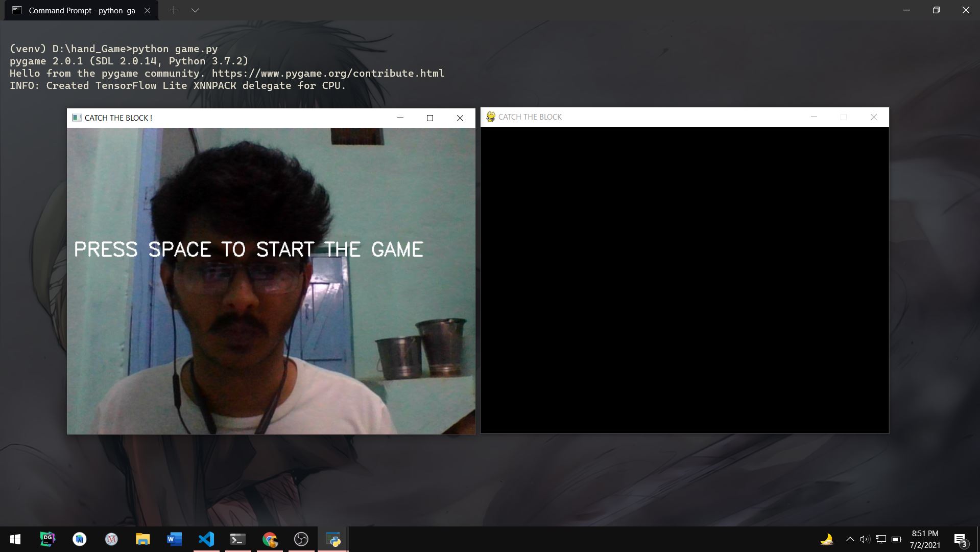Switch to OBS Studio in taskbar
The height and width of the screenshot is (552, 980).
[301, 539]
